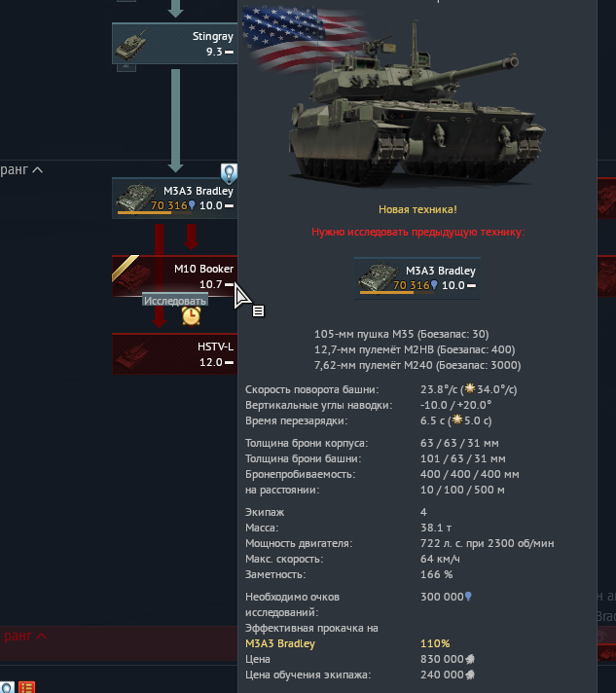Click the HSTV-L red tank silhouette
Viewport: 616px width, 693px height.
click(x=130, y=355)
